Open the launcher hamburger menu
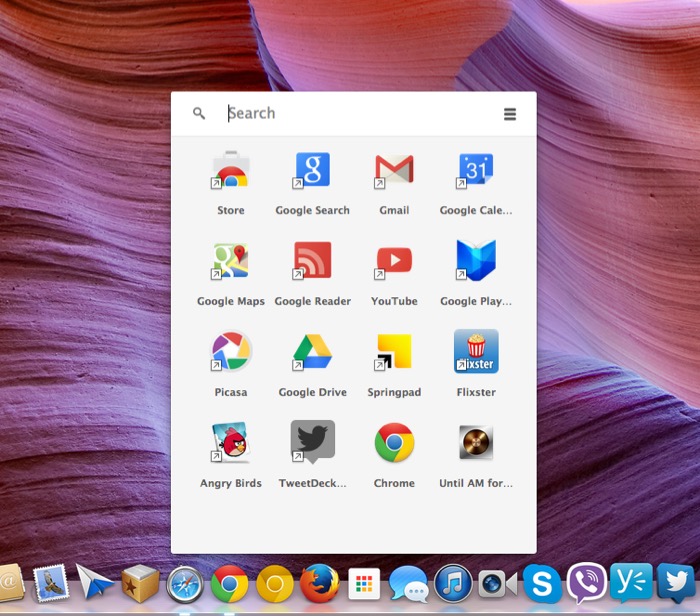The image size is (700, 616). pos(510,114)
